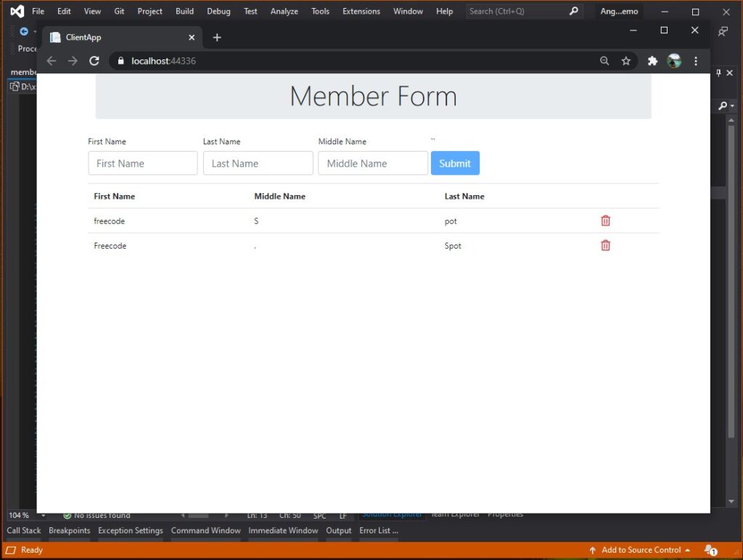Open the Analyze menu
The width and height of the screenshot is (743, 560).
point(284,11)
